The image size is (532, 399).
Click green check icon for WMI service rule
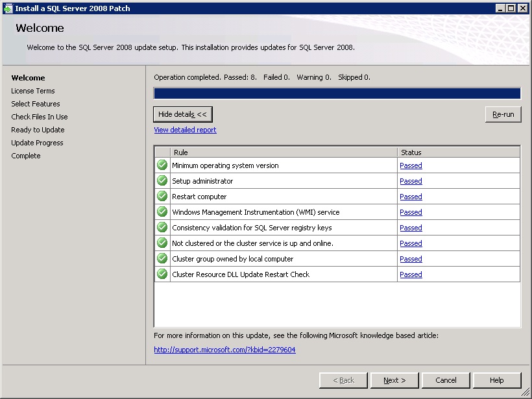[x=162, y=212]
